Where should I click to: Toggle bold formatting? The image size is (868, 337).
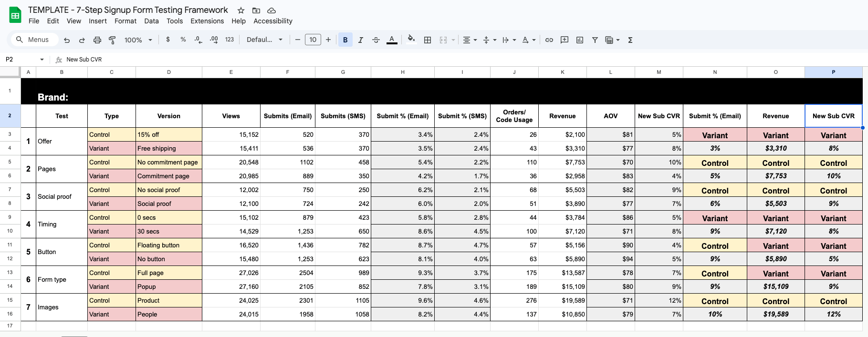click(x=345, y=40)
